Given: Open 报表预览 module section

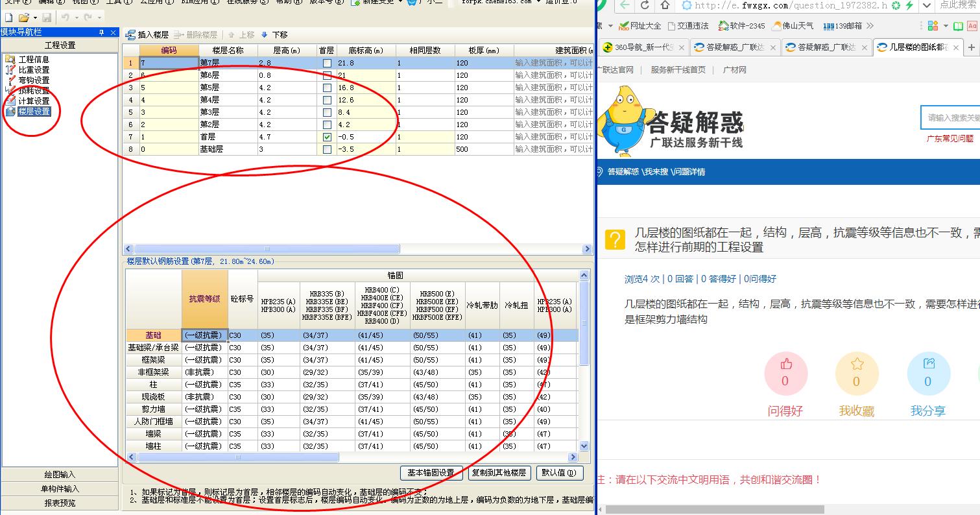Looking at the screenshot, I should pos(60,503).
